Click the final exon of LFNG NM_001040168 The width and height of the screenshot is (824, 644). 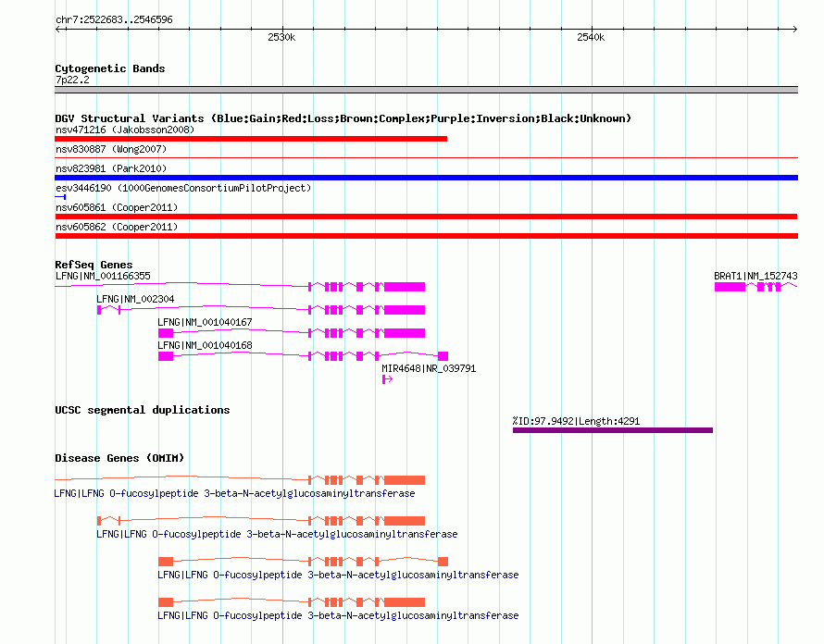443,356
